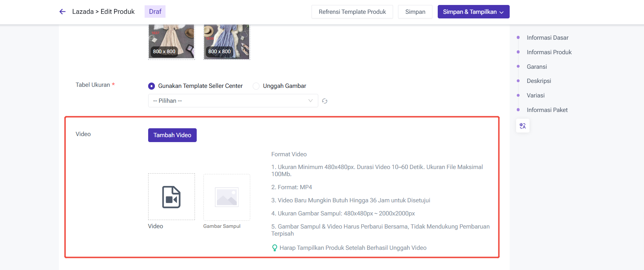The width and height of the screenshot is (644, 270).
Task: Click the Simpan button
Action: pos(415,12)
